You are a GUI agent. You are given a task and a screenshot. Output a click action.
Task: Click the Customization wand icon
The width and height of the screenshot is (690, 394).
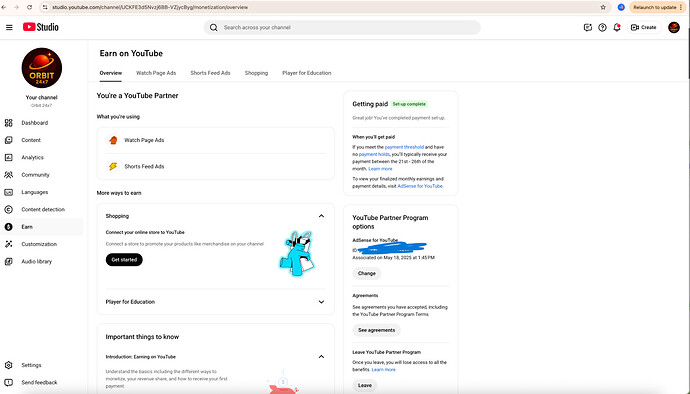click(8, 244)
